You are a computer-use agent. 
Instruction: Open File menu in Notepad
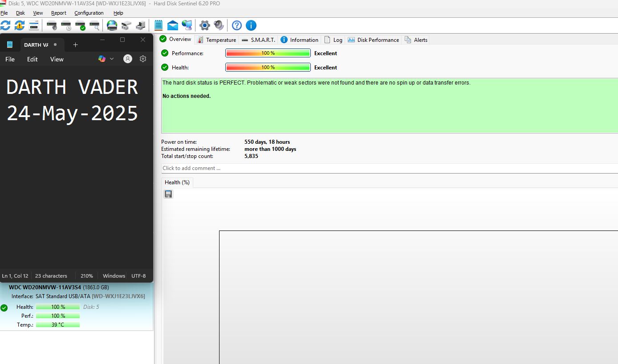tap(10, 59)
